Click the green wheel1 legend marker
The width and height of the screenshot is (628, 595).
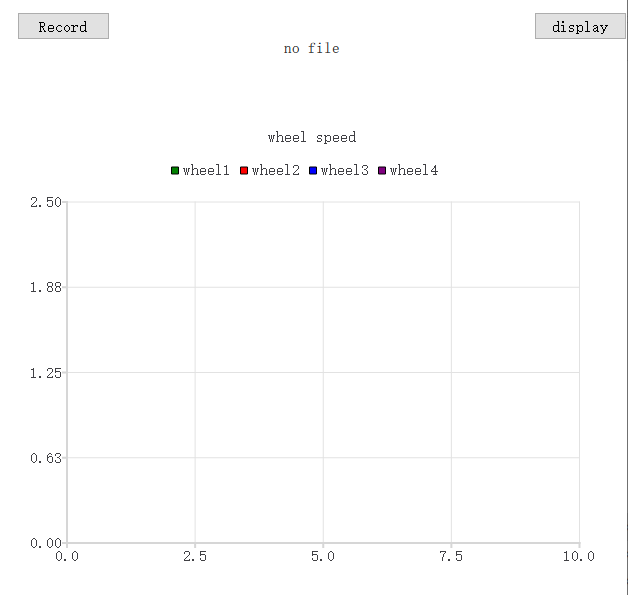[x=175, y=171]
